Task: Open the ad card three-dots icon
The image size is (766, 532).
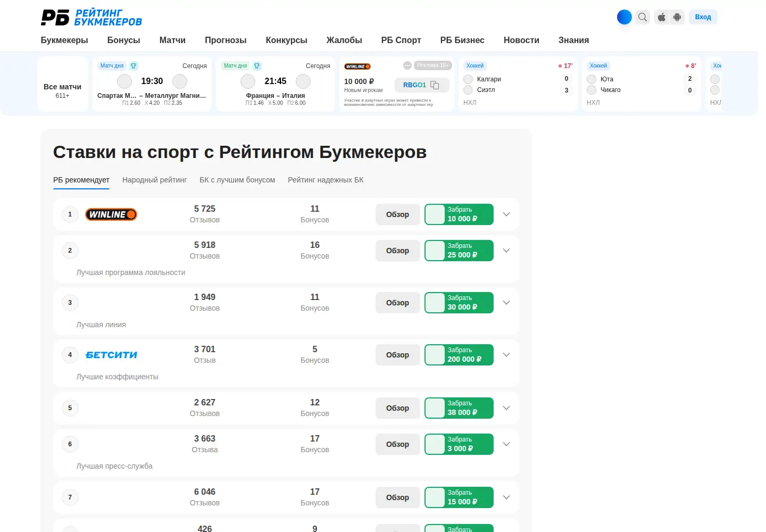Action: tap(407, 65)
